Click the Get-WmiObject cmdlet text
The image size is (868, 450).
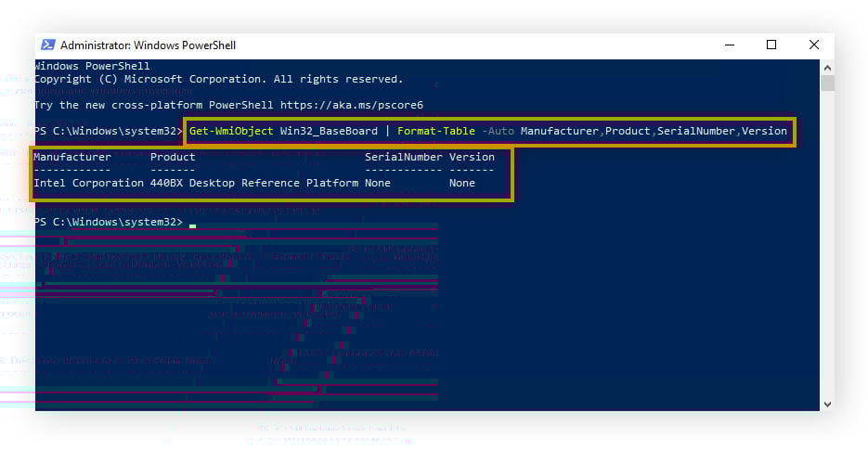coord(231,131)
